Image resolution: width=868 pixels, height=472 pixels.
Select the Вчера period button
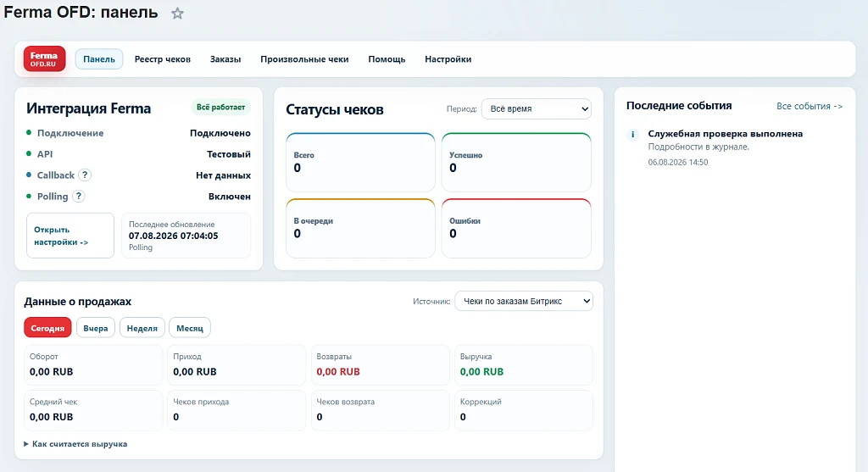[95, 328]
